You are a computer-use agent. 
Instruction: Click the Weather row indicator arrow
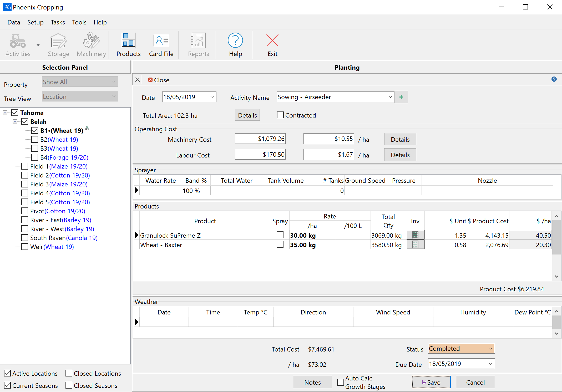click(136, 322)
